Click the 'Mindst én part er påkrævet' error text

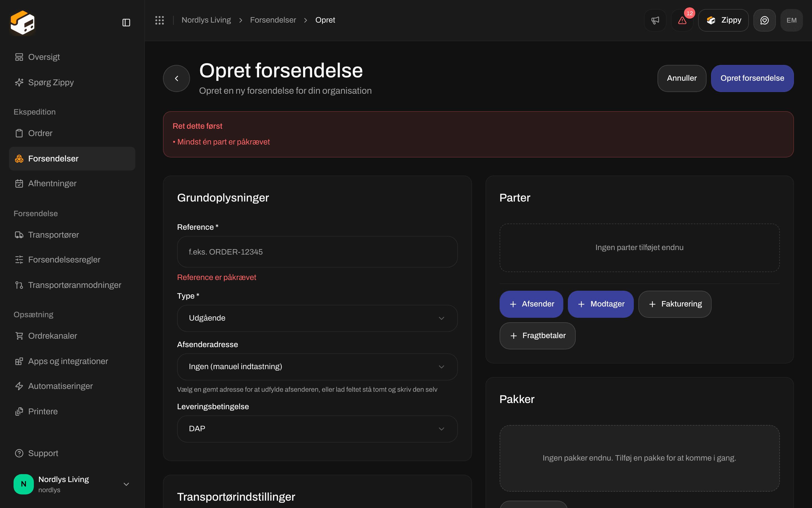coord(224,142)
